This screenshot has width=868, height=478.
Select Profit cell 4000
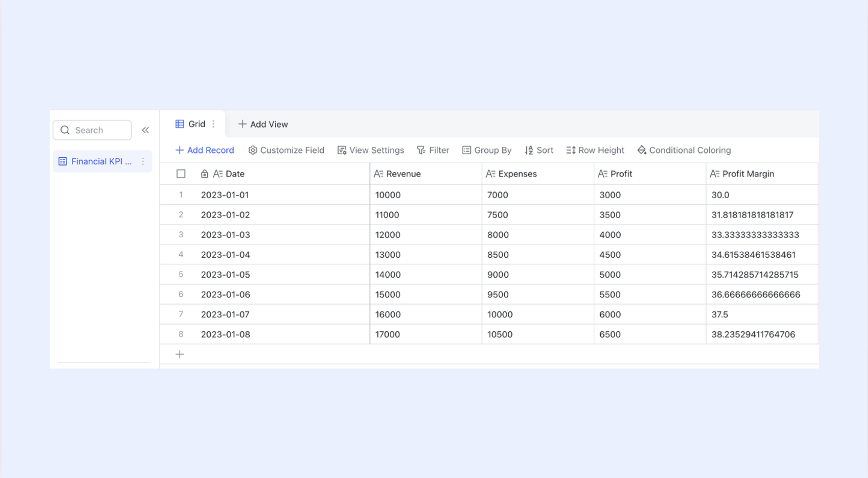650,234
